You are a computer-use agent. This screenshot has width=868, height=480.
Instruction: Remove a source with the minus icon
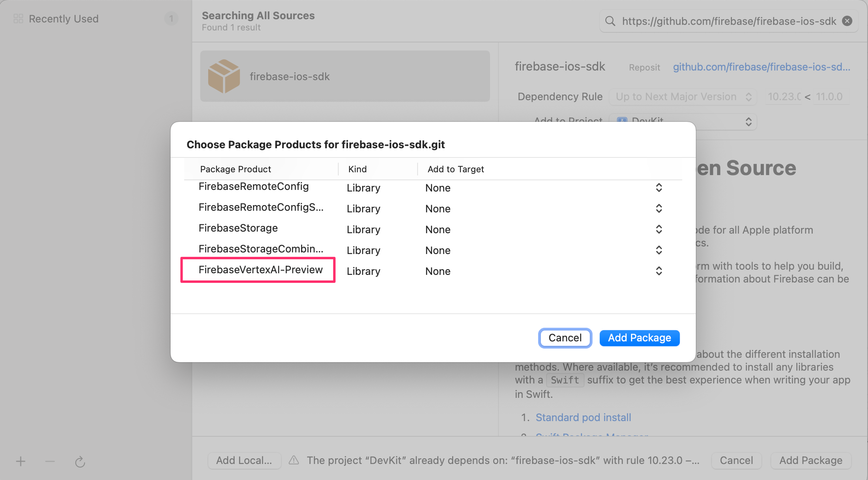click(x=50, y=461)
